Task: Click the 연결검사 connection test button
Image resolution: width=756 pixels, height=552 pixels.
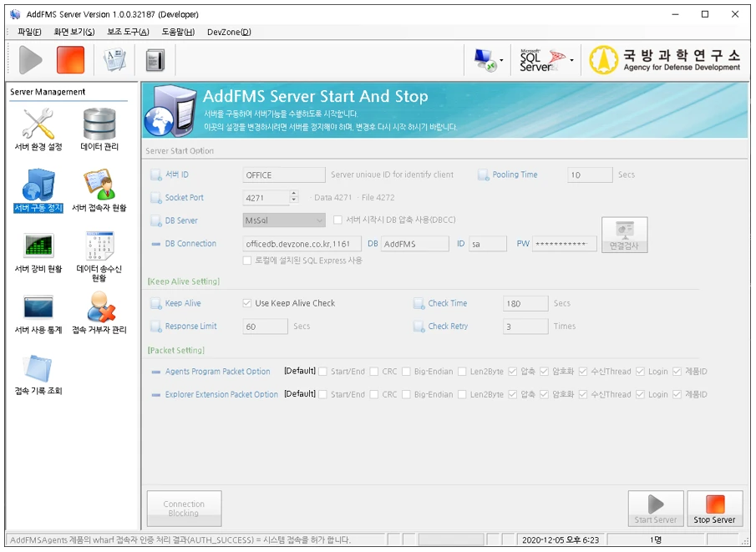Action: [x=624, y=235]
